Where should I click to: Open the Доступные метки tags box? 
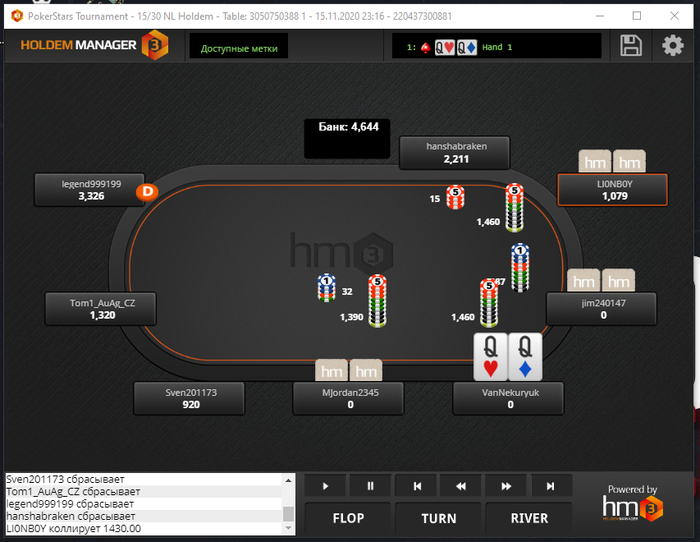click(239, 46)
